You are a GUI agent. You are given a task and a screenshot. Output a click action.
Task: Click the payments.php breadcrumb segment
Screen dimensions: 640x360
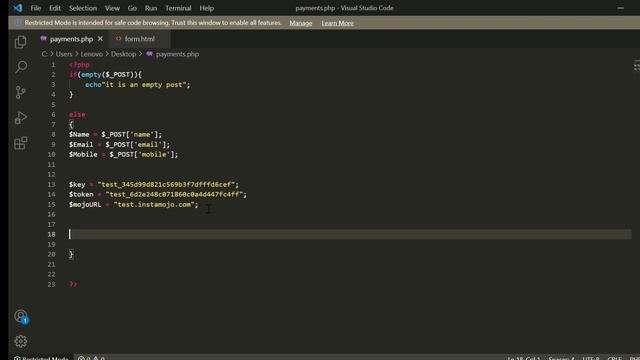point(177,54)
